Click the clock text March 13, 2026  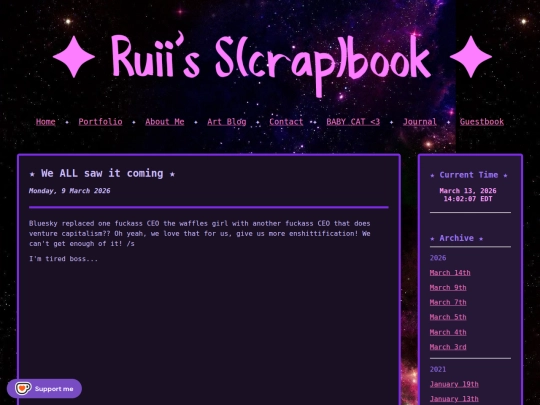click(468, 191)
